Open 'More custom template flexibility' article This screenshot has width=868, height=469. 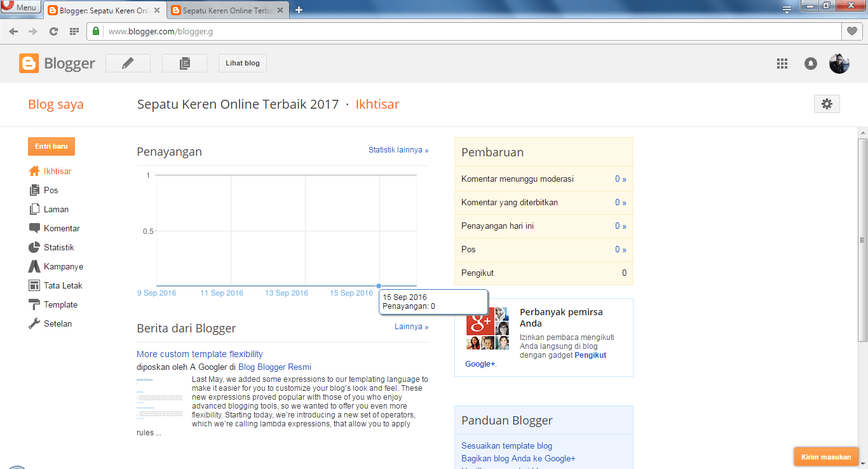tap(200, 354)
